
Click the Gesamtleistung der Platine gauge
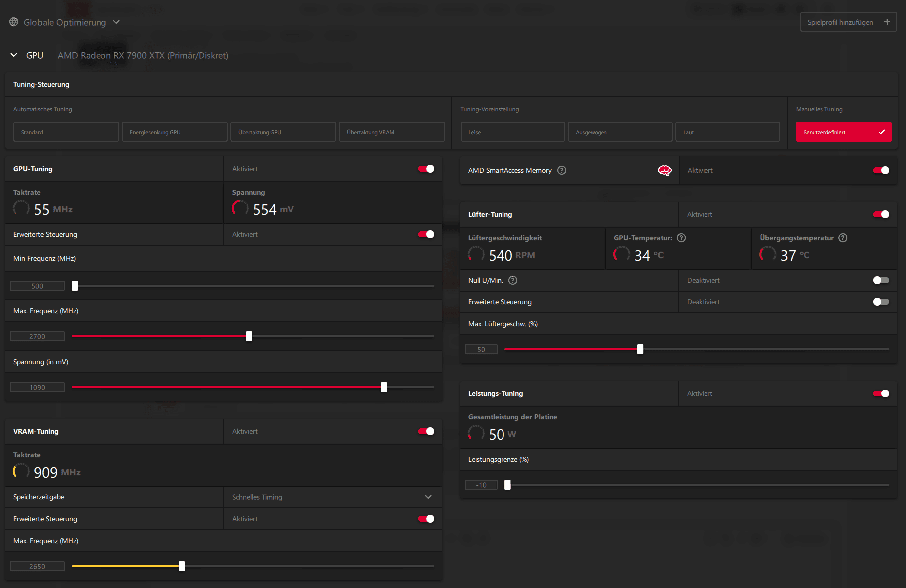pos(476,433)
